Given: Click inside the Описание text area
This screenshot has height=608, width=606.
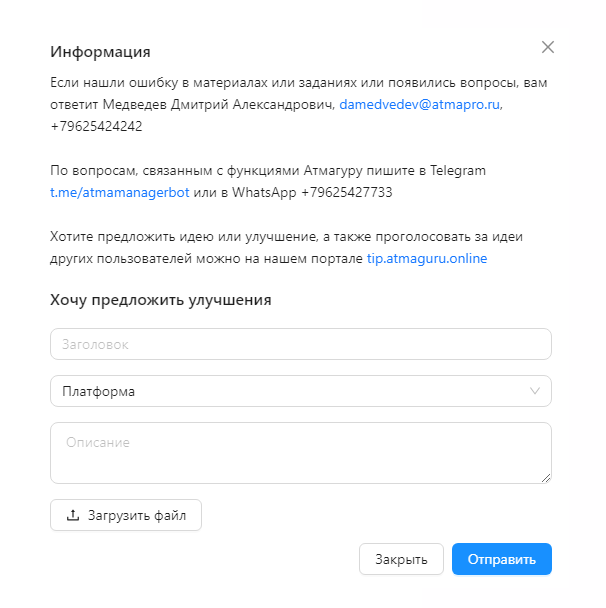Looking at the screenshot, I should point(301,453).
